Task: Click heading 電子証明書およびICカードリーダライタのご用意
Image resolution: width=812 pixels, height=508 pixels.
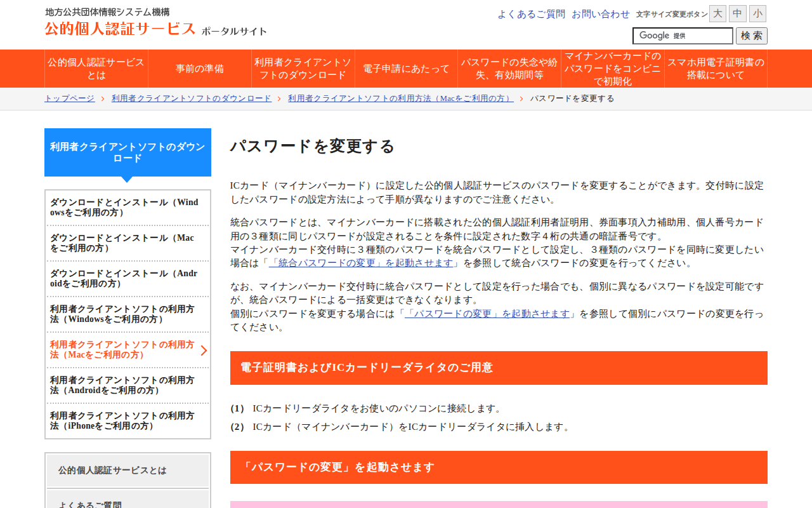Action: pyautogui.click(x=499, y=368)
